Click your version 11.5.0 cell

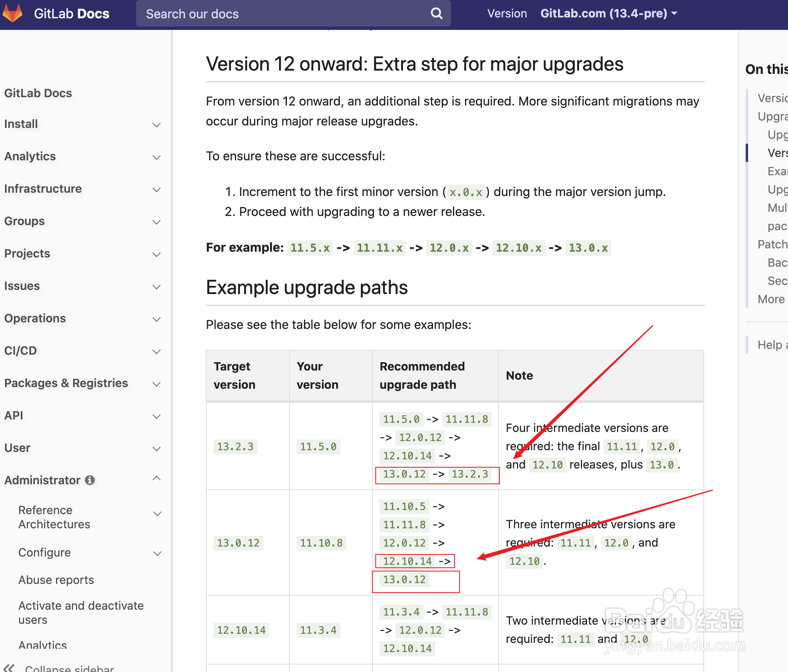tap(318, 446)
